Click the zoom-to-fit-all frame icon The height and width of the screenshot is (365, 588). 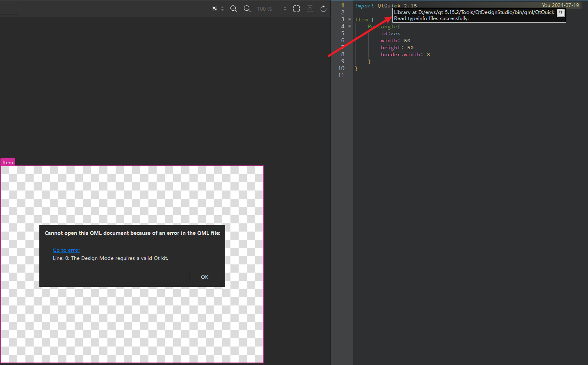[x=296, y=9]
